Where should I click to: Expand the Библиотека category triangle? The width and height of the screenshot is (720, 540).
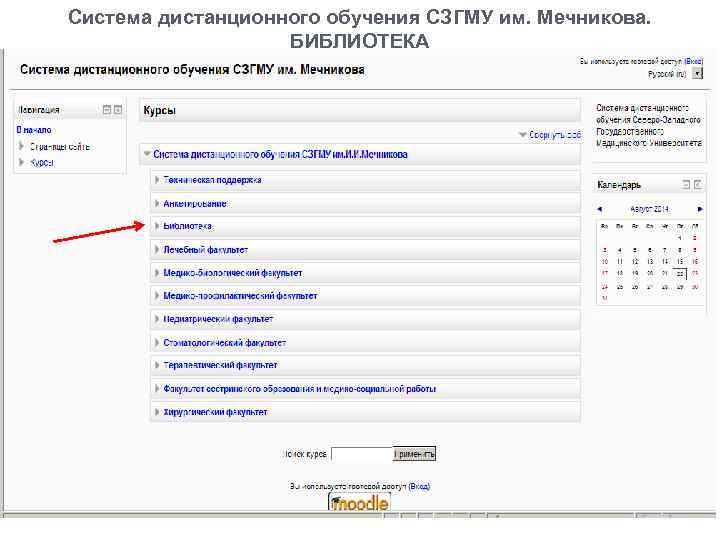[x=157, y=226]
